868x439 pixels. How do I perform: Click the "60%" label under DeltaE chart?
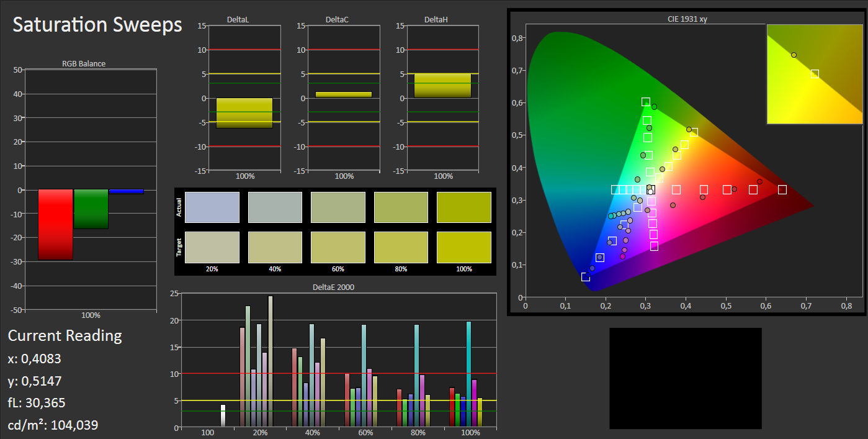(x=365, y=433)
